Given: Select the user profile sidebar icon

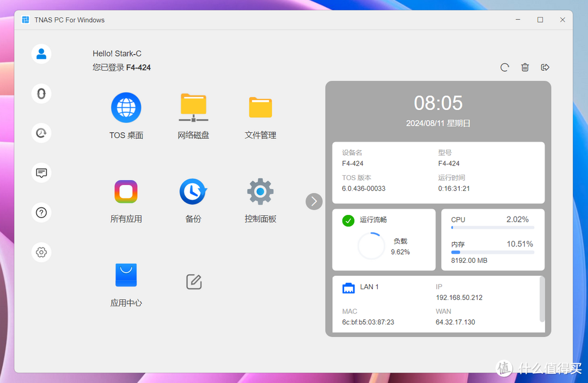Looking at the screenshot, I should [x=41, y=54].
